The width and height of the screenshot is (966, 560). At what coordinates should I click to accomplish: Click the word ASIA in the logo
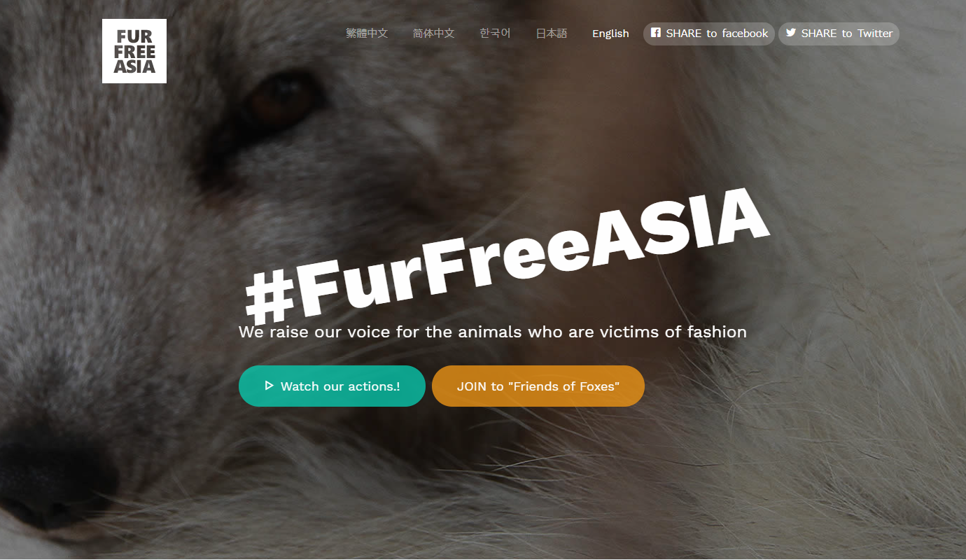coord(134,66)
